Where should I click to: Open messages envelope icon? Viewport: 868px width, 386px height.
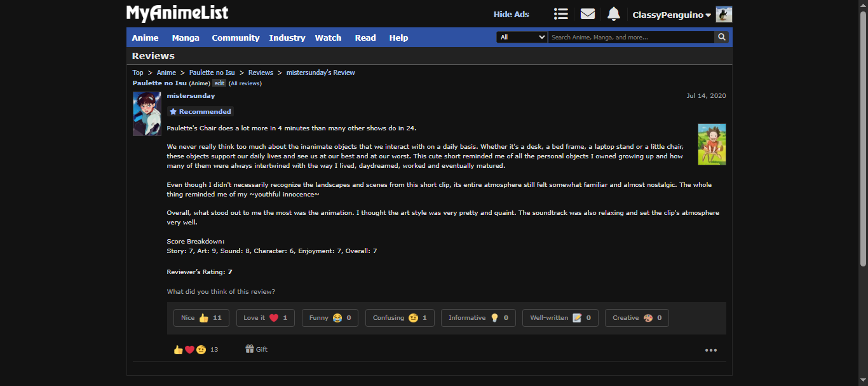588,14
